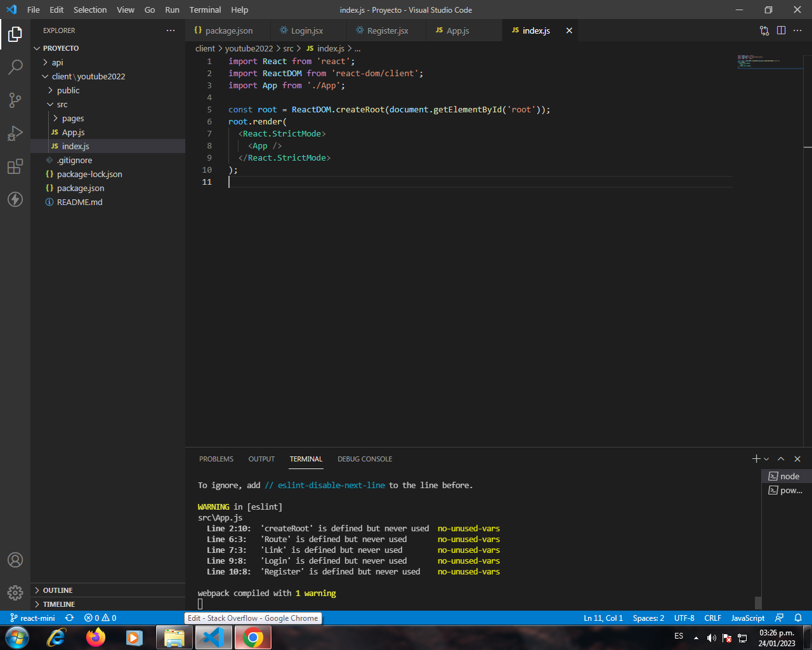Open Source Control view icon
Screen dimensions: 812x650
point(15,100)
